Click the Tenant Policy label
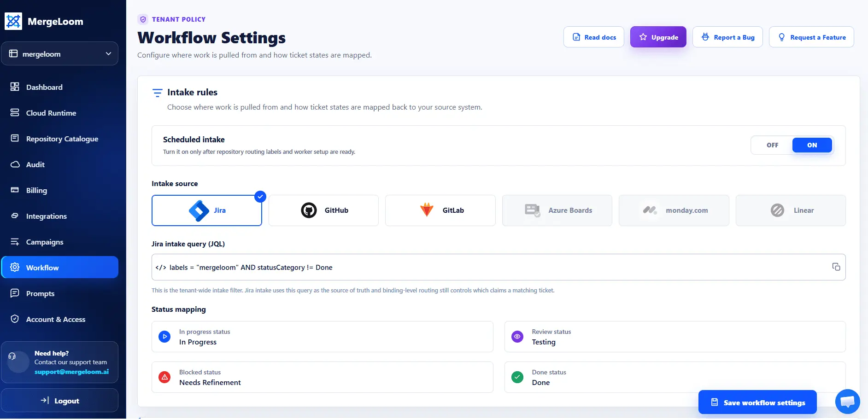 (179, 19)
